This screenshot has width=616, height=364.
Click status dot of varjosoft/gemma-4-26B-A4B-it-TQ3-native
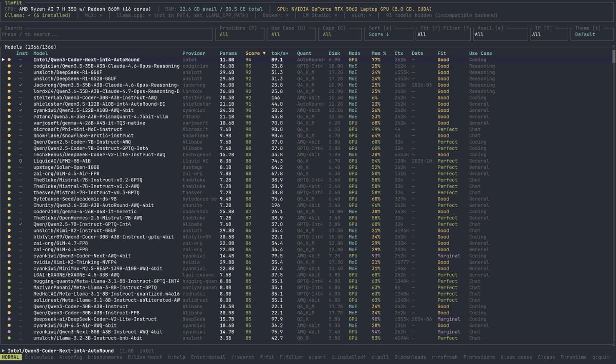click(9, 123)
